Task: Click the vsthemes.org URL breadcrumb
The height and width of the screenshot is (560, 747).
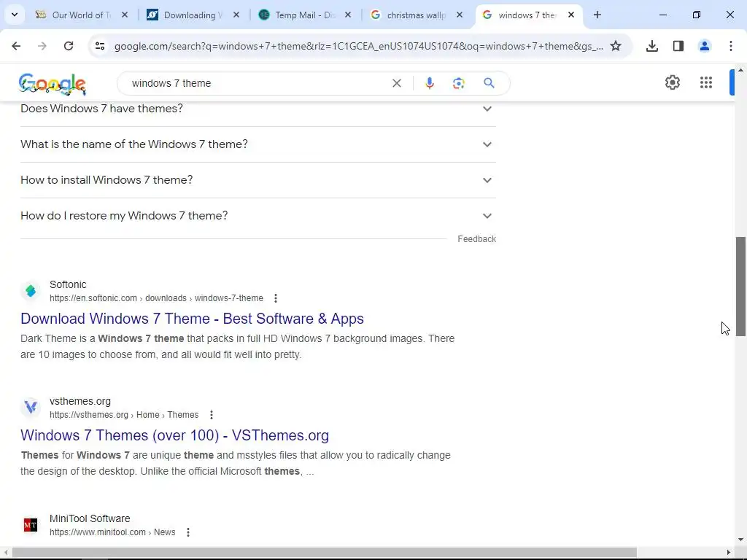Action: [x=124, y=415]
